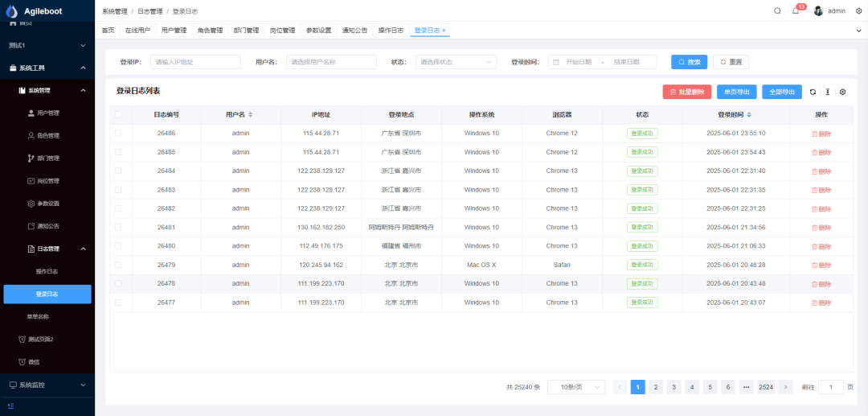Click the notification bell icon

coord(796,11)
